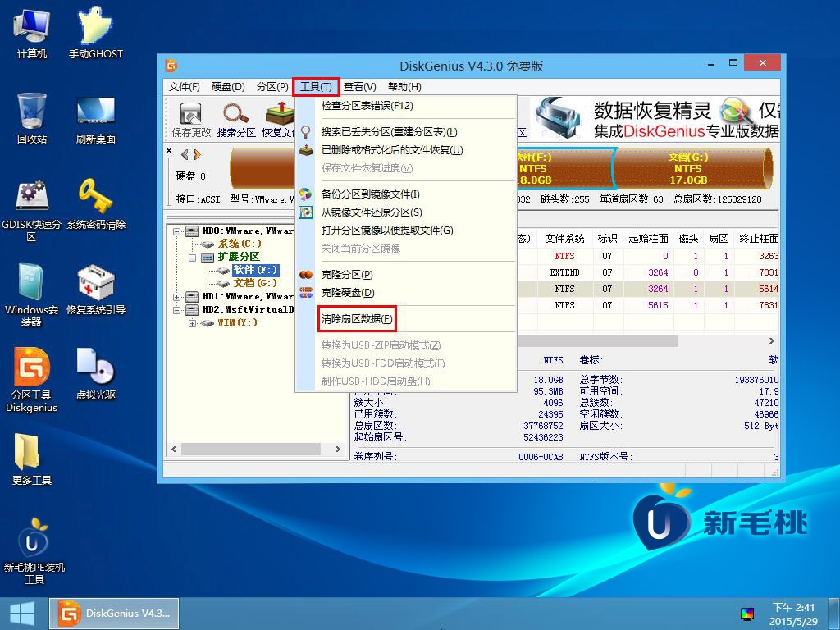Select HD2:MsftVirtualD disk in the tree

(248, 309)
